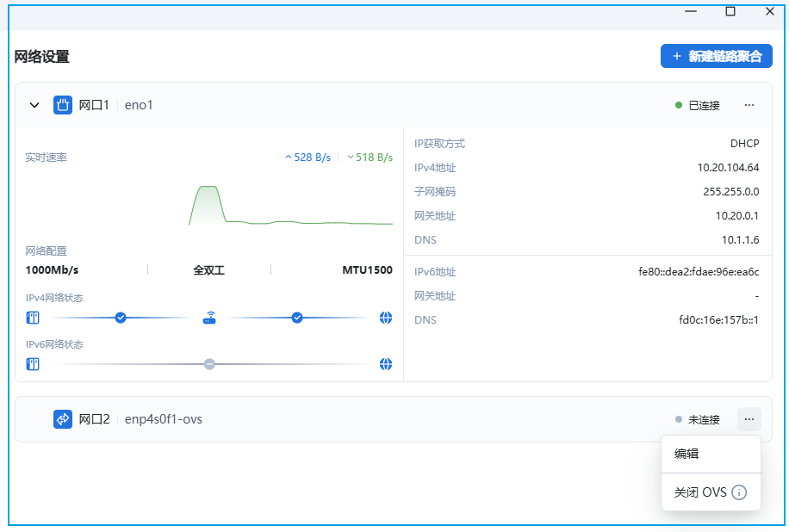Click the gray 未连接 status dot
The height and width of the screenshot is (532, 789).
pyautogui.click(x=679, y=419)
